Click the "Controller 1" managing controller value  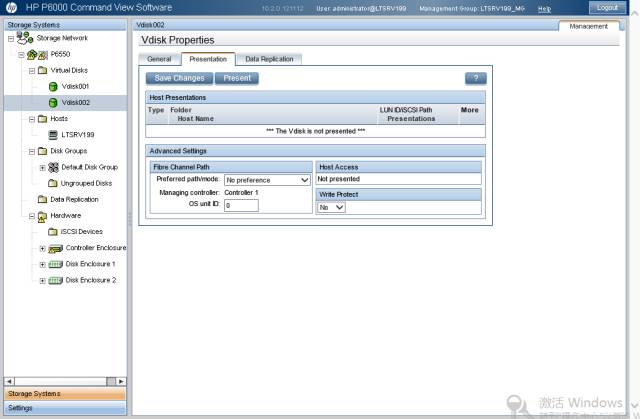pos(241,193)
